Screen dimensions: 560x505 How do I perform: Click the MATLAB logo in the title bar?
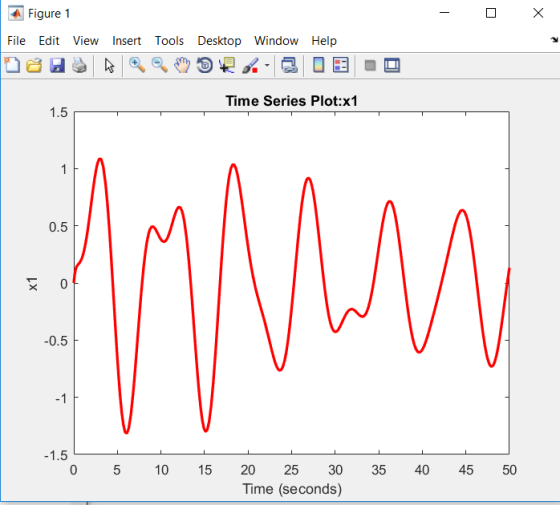16,14
